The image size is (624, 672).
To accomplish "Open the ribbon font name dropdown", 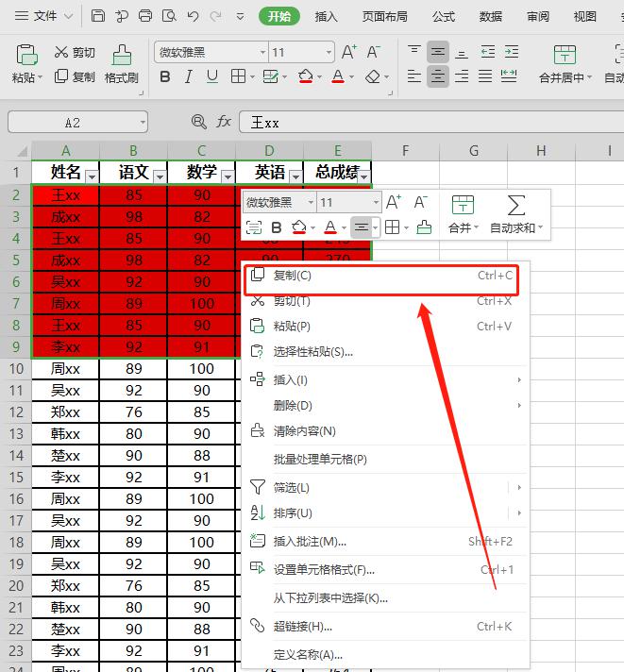I will [262, 52].
